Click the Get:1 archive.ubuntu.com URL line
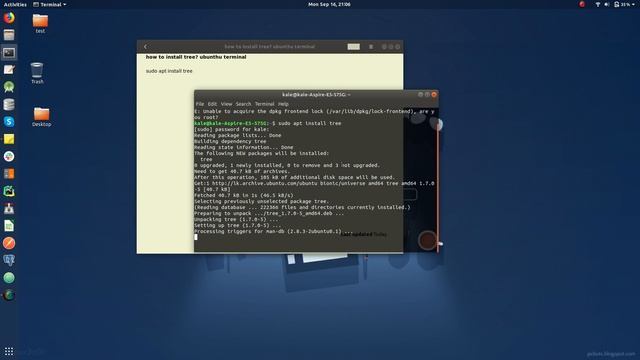Viewport: 640px width, 360px height. [314, 184]
